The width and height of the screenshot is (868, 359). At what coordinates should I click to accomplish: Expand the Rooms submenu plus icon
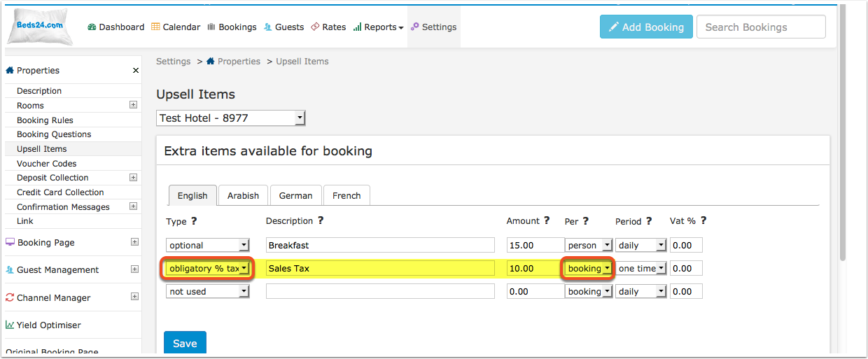point(133,105)
